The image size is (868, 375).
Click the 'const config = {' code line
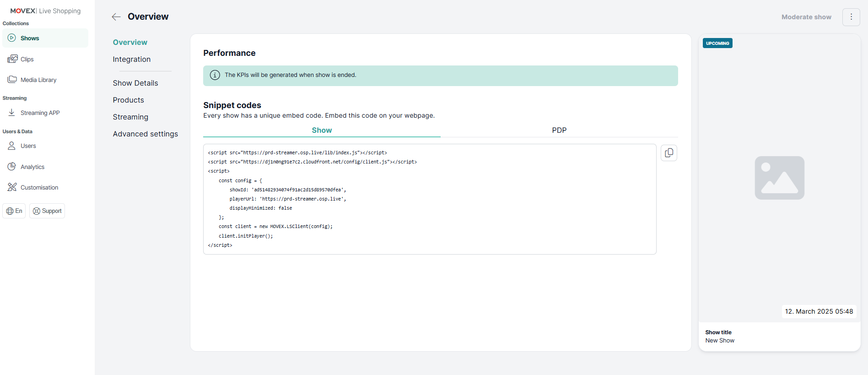tap(240, 180)
